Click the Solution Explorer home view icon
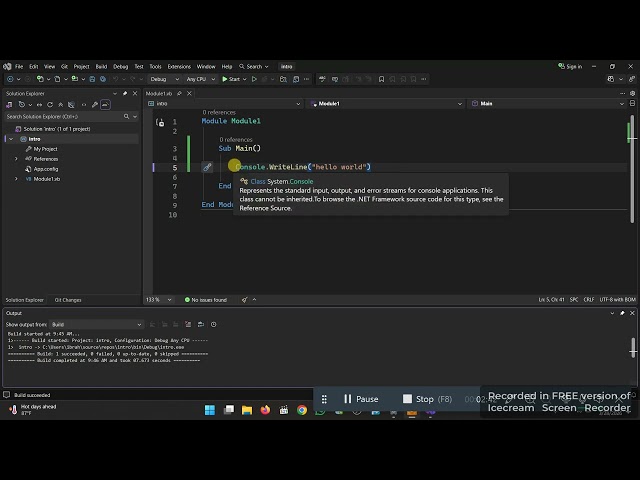The image size is (640, 480). click(x=9, y=105)
